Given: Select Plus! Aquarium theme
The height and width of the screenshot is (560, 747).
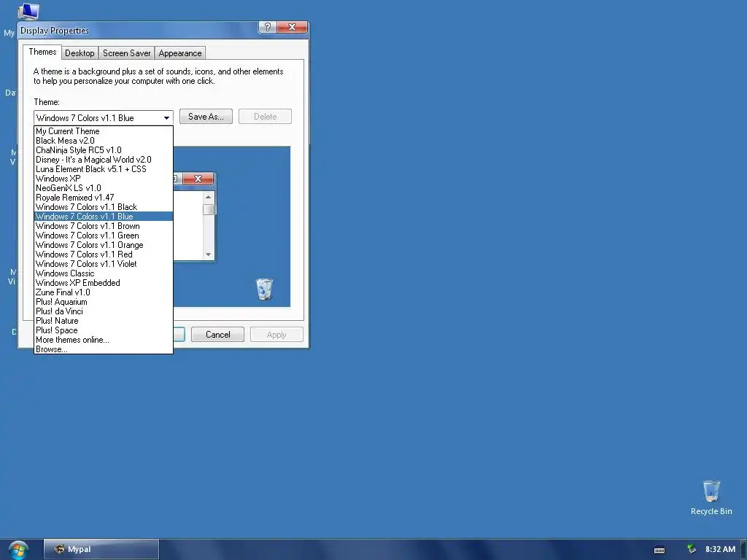Looking at the screenshot, I should coord(104,302).
